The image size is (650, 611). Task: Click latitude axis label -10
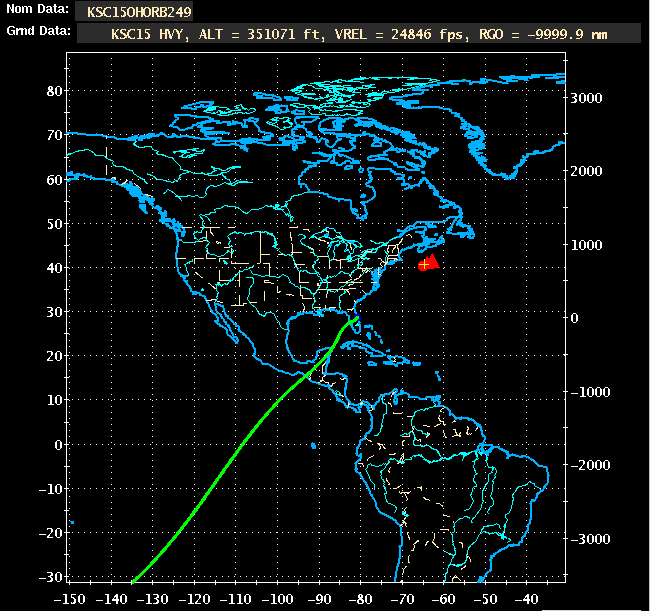coord(50,489)
